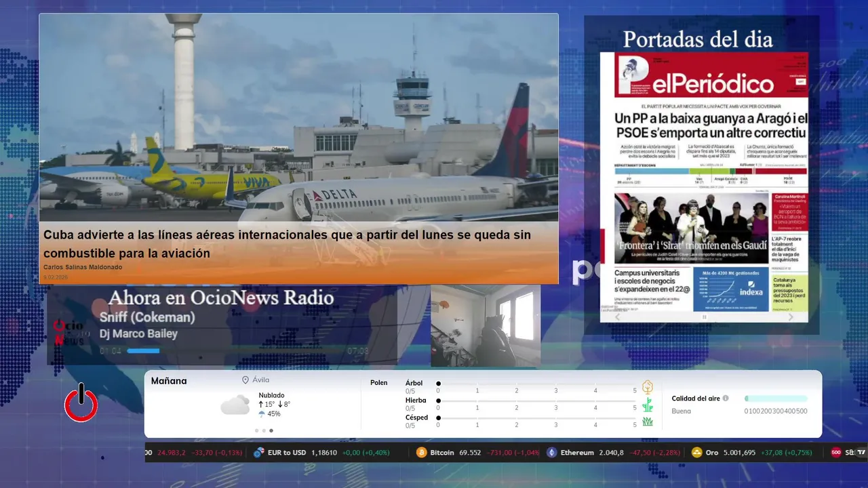868x488 pixels.
Task: Click 'Campus universitaris i escoles de negocis' story
Action: pyautogui.click(x=652, y=281)
